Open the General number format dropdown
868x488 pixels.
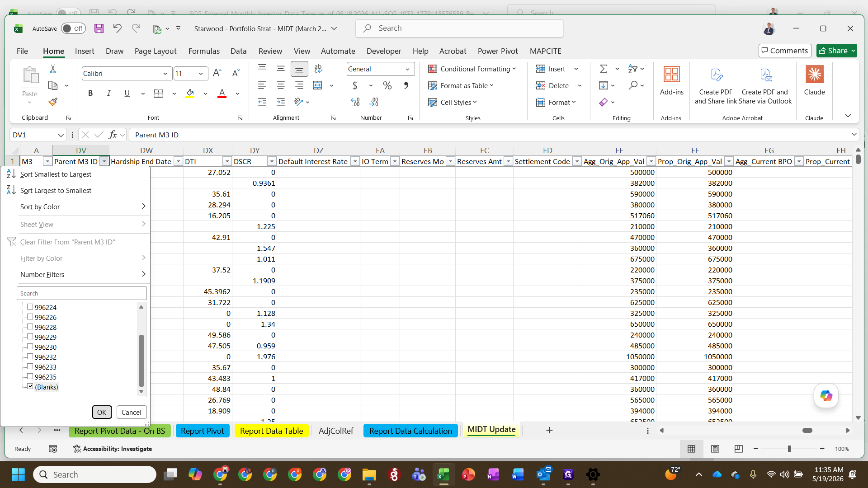pos(407,69)
